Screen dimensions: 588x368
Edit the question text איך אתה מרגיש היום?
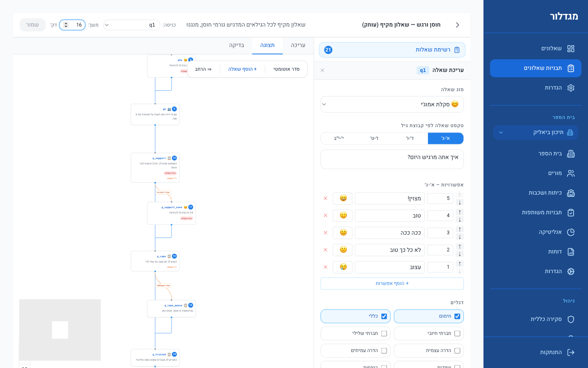pyautogui.click(x=392, y=159)
